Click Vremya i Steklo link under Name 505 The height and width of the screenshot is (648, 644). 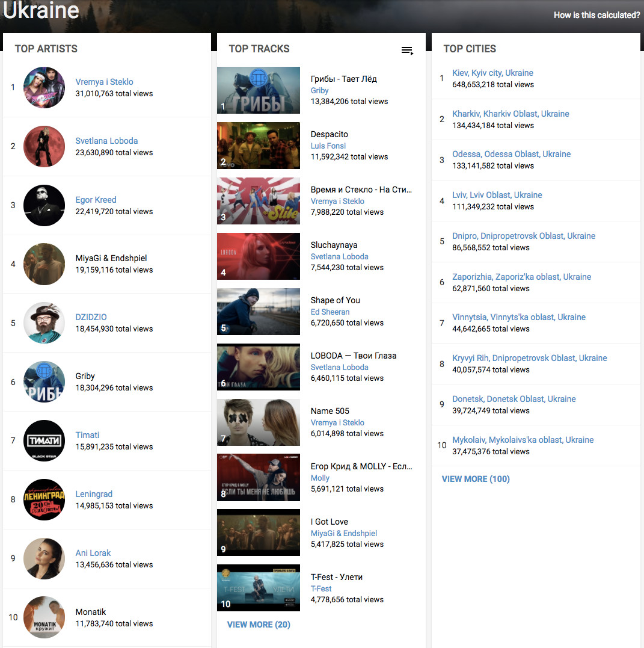pyautogui.click(x=337, y=423)
